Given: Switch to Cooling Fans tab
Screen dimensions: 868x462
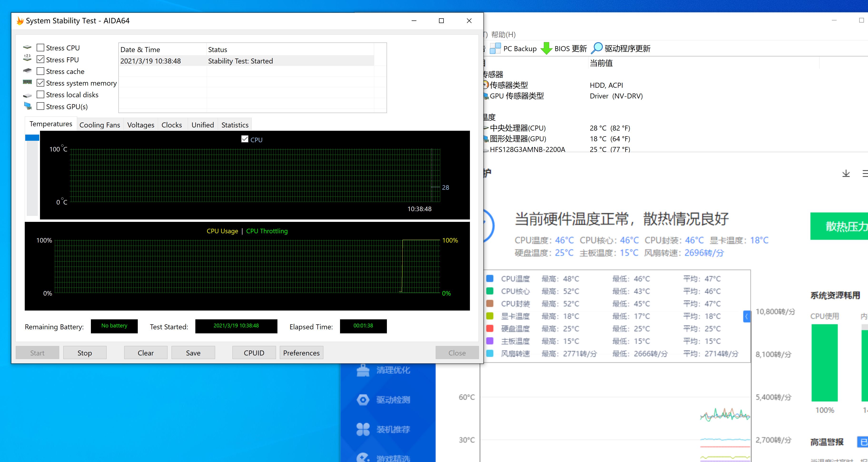Looking at the screenshot, I should click(99, 125).
